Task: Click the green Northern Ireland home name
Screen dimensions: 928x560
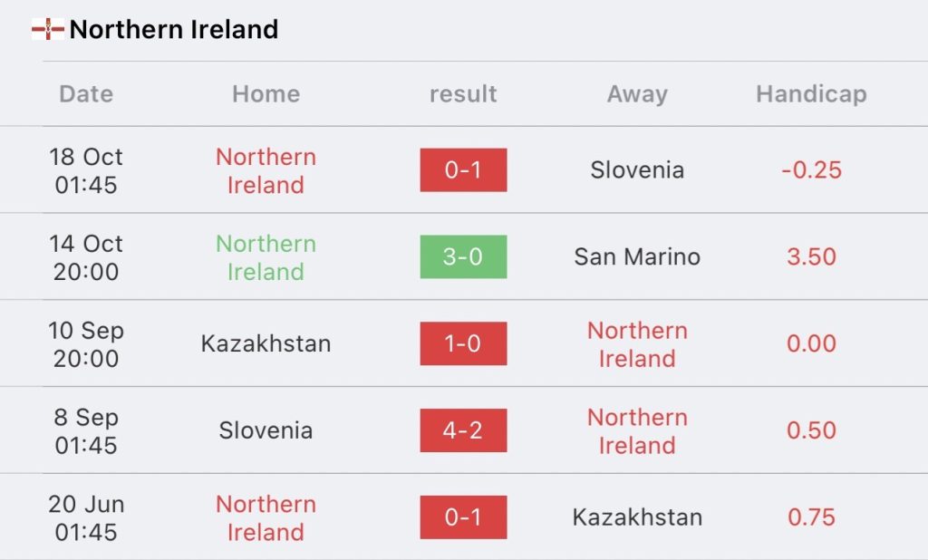Action: point(266,257)
